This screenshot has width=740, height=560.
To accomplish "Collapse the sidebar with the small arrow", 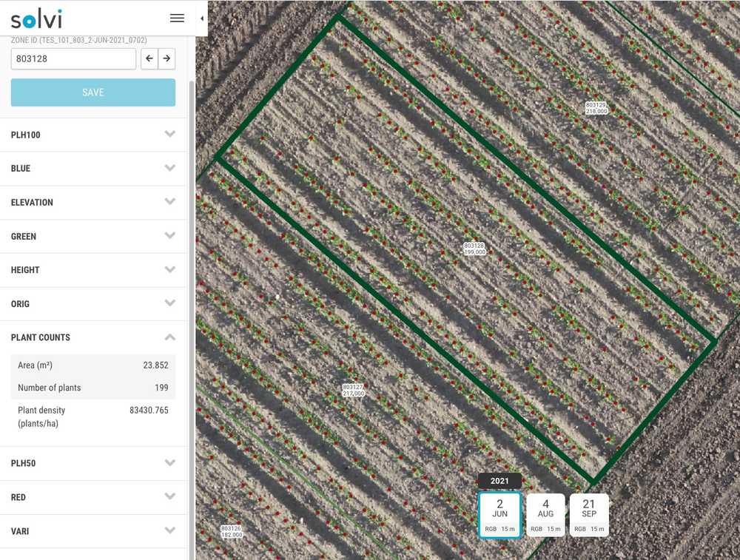I will (202, 18).
